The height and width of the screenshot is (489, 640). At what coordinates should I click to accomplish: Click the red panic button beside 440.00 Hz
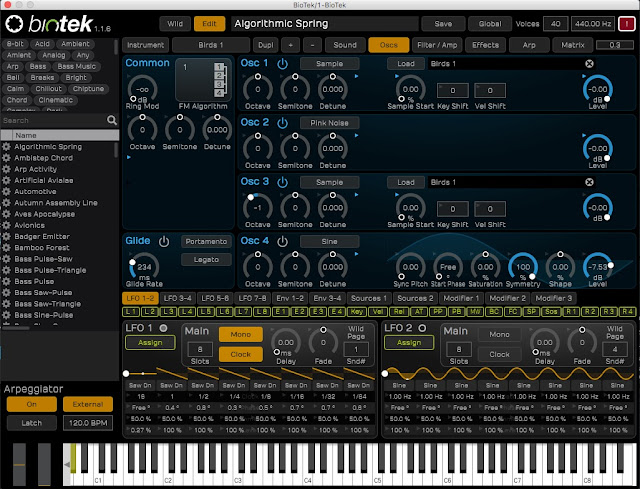[x=626, y=24]
